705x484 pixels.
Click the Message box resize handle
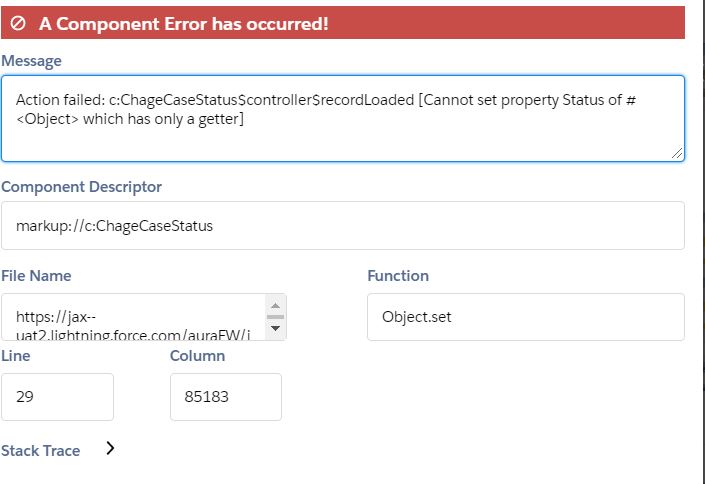click(677, 153)
